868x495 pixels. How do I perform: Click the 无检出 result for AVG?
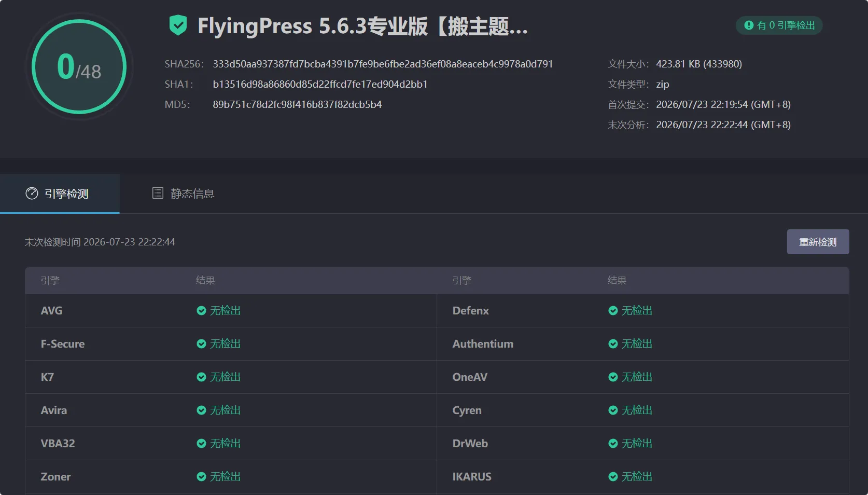[x=226, y=311]
